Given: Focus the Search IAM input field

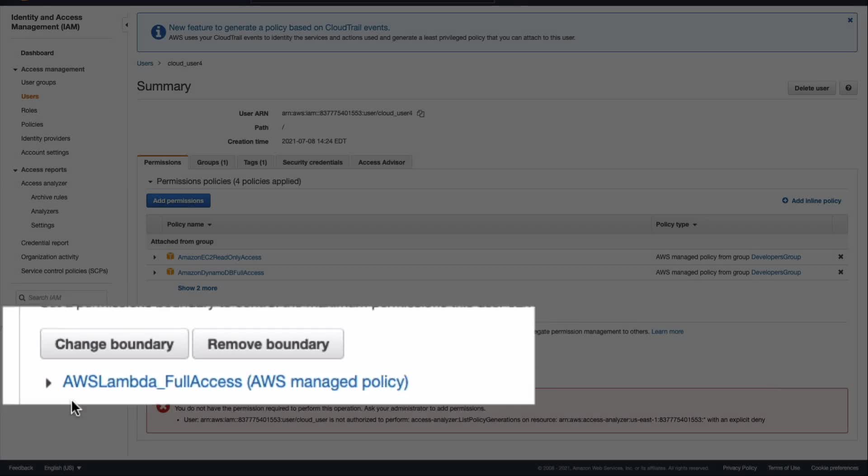Looking at the screenshot, I should [x=61, y=298].
